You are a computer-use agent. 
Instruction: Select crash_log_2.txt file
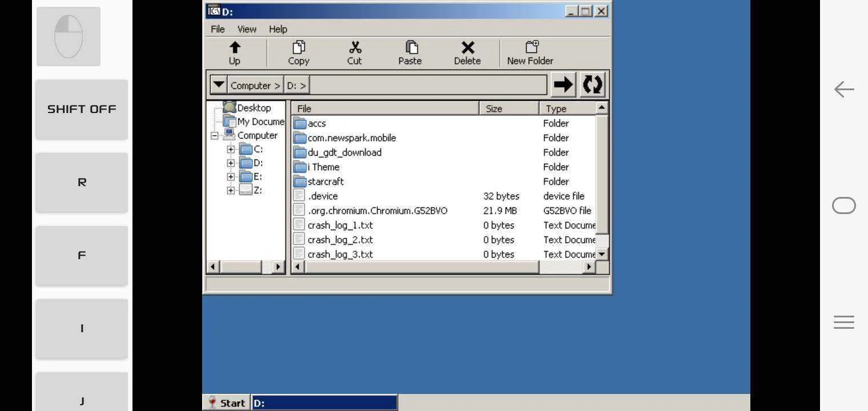(x=340, y=240)
